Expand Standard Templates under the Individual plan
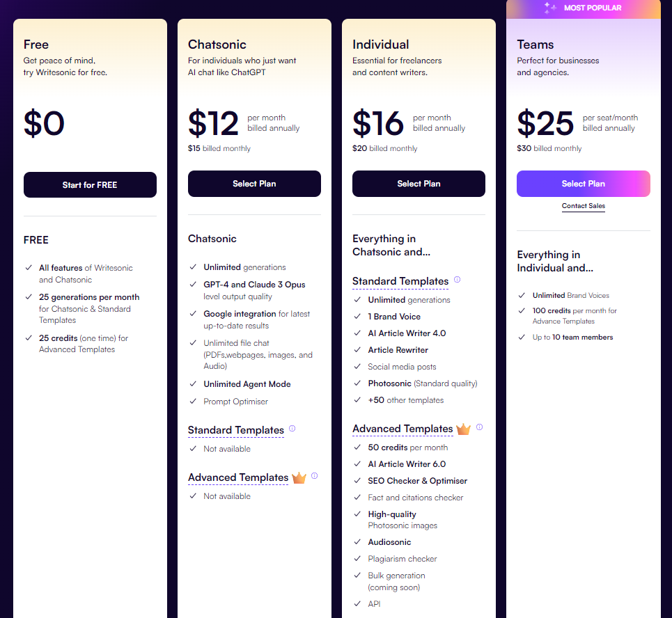 point(400,280)
